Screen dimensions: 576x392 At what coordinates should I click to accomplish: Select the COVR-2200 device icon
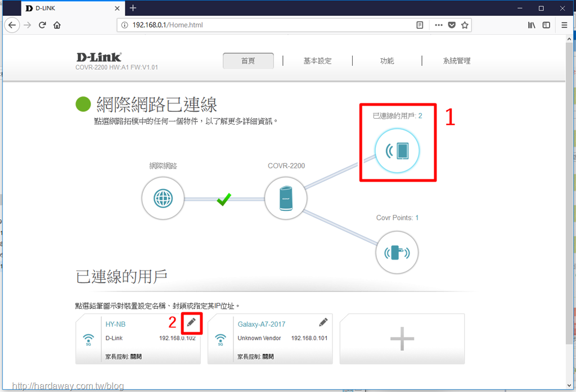pos(285,198)
